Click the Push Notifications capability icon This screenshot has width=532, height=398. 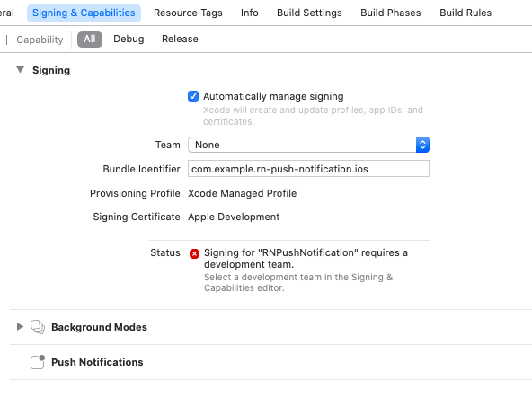click(38, 362)
